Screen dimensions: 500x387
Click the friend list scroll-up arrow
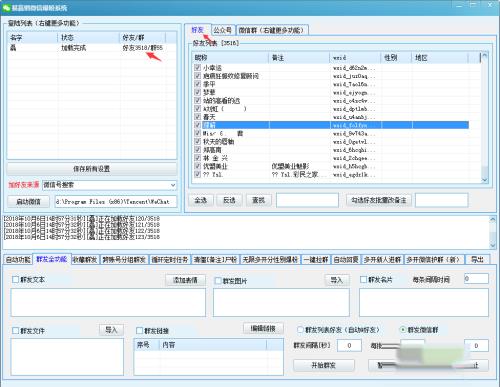485,56
